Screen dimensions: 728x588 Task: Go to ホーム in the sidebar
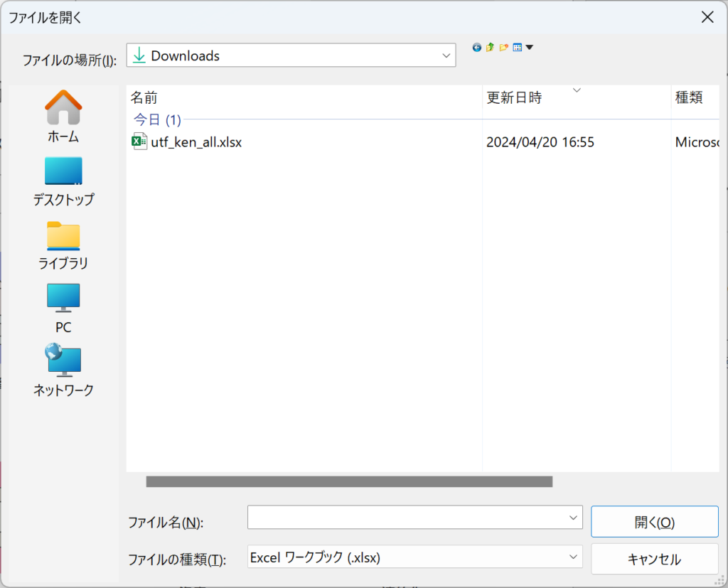point(63,117)
